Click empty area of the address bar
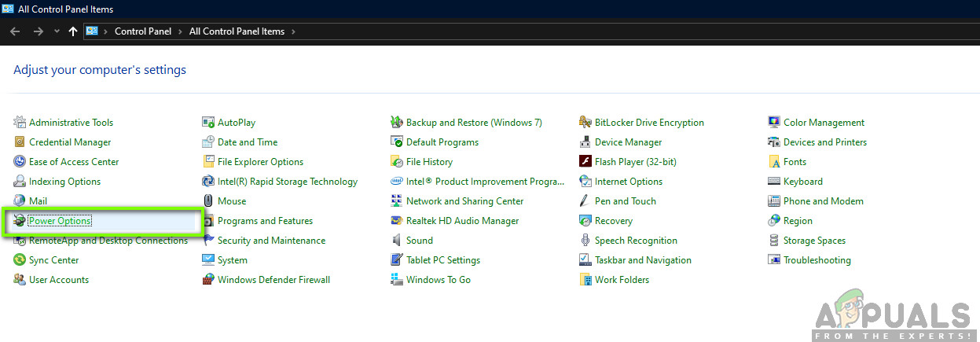The width and height of the screenshot is (980, 342). 629,31
